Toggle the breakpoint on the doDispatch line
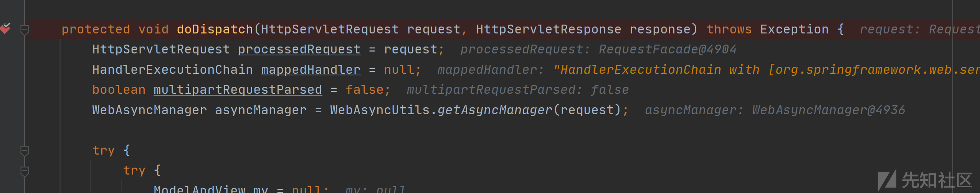980x193 pixels. [x=5, y=28]
